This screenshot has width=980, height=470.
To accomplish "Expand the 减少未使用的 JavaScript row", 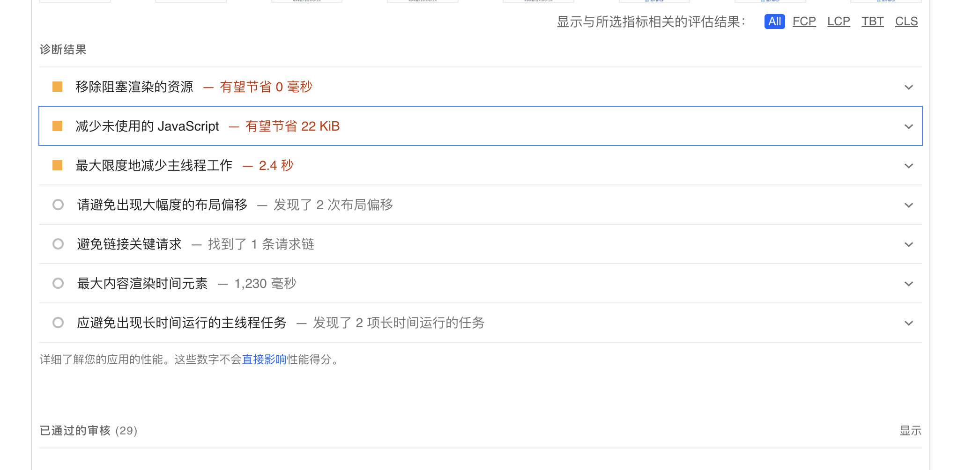I will pos(909,126).
